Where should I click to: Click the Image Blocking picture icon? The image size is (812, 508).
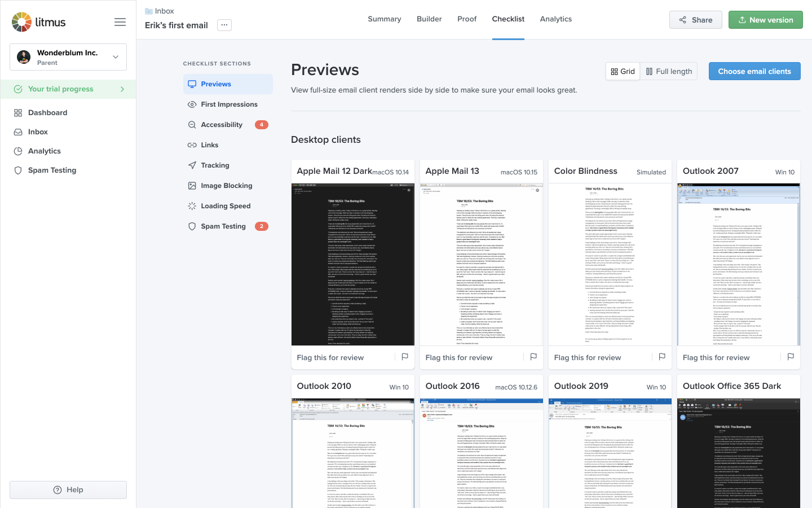pyautogui.click(x=192, y=186)
